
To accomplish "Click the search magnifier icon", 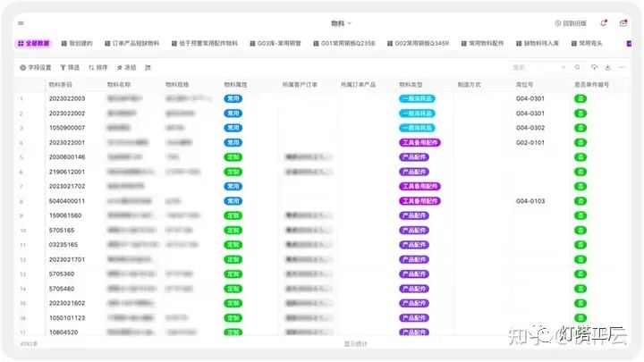I will [578, 67].
